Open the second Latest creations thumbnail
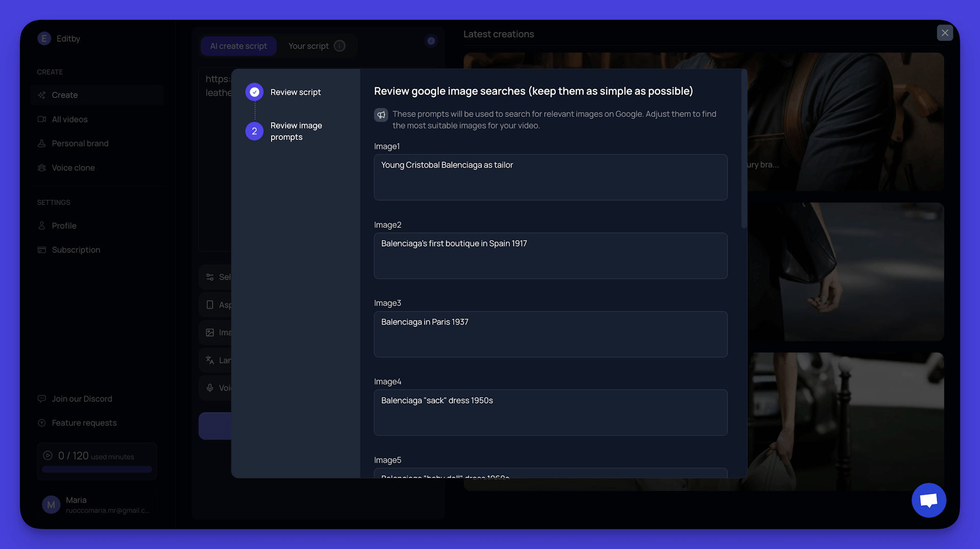 [846, 272]
